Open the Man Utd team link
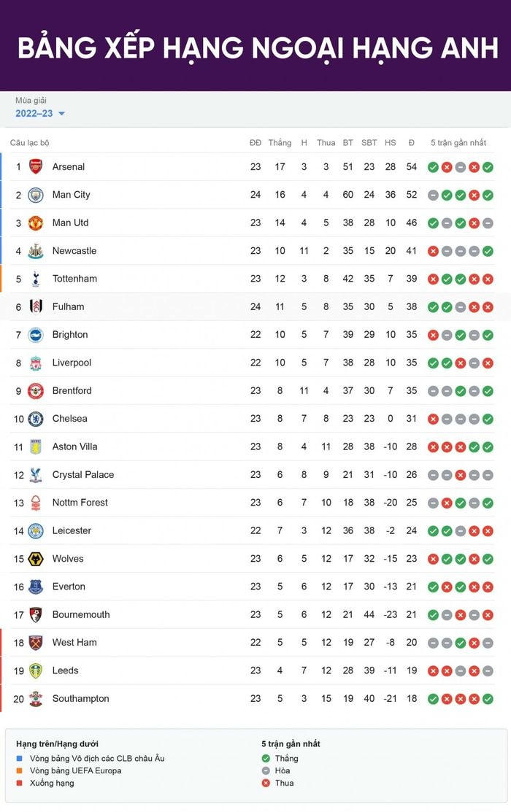The height and width of the screenshot is (812, 511). (x=70, y=223)
